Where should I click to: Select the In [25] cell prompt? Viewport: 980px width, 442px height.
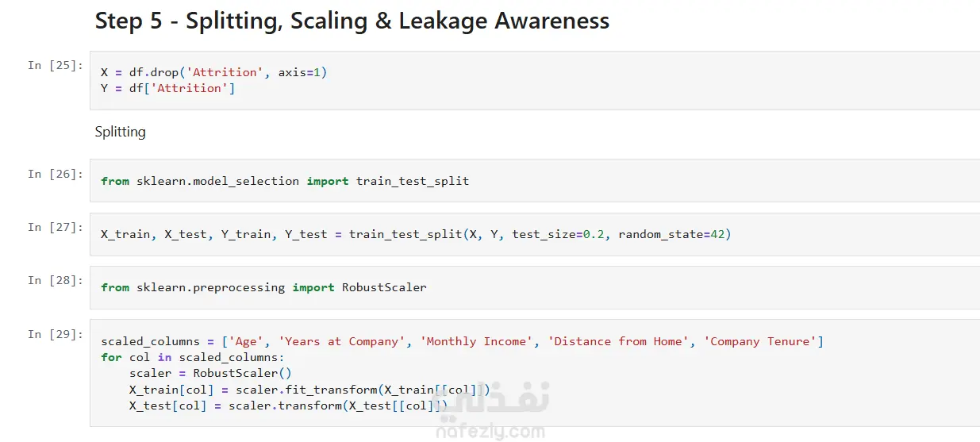tap(56, 65)
